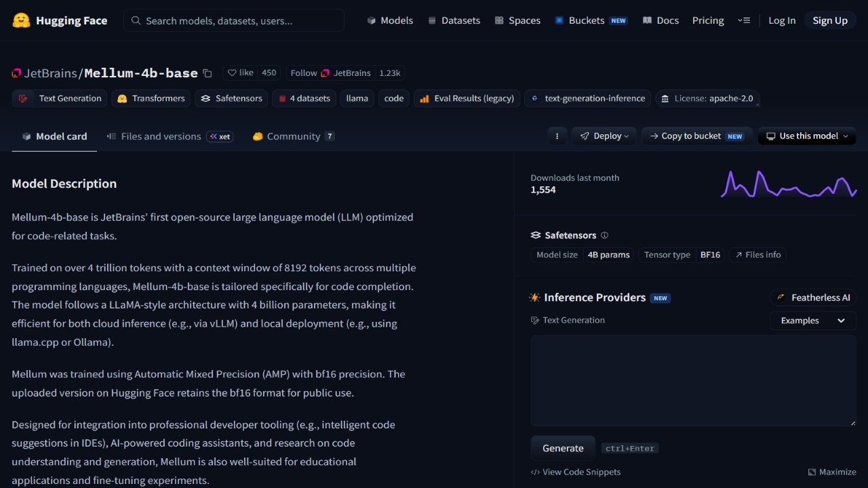Click the Safetensors info icon
The width and height of the screenshot is (868, 488).
[x=605, y=235]
